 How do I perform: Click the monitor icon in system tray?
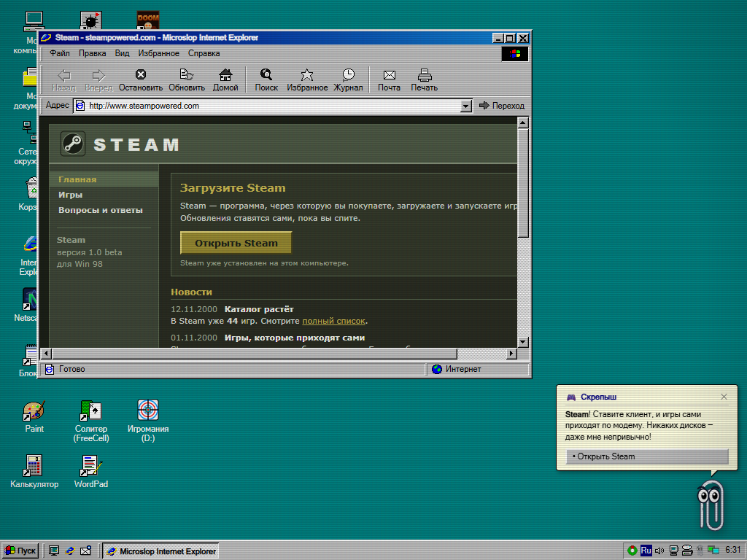(673, 551)
